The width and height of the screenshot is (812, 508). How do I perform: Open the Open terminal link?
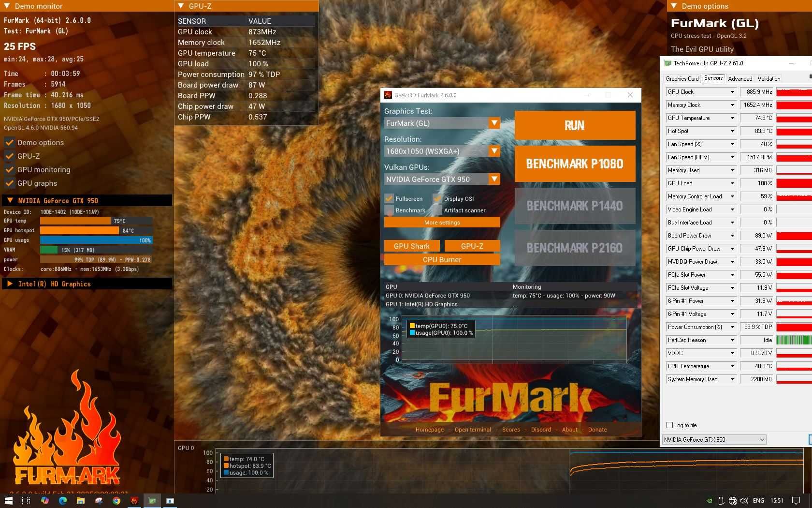click(x=473, y=430)
